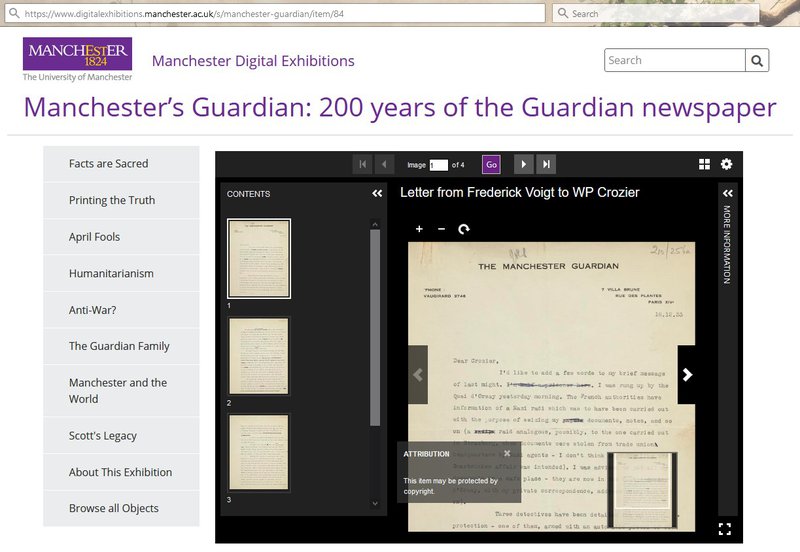
Task: Click the magnifier icon in the address bar
Action: (14, 13)
